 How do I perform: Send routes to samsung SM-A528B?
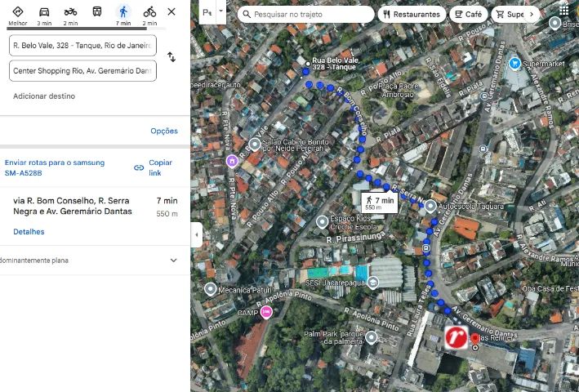pos(54,167)
